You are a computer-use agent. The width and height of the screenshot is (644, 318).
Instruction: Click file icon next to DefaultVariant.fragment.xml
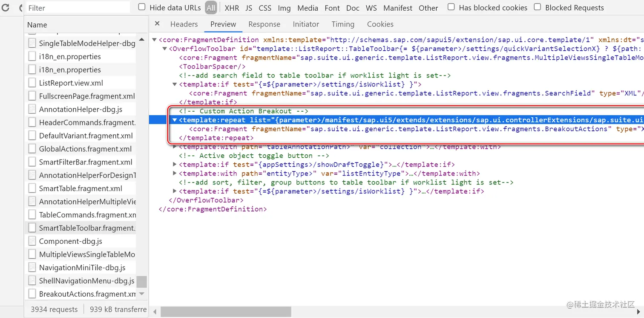(32, 136)
